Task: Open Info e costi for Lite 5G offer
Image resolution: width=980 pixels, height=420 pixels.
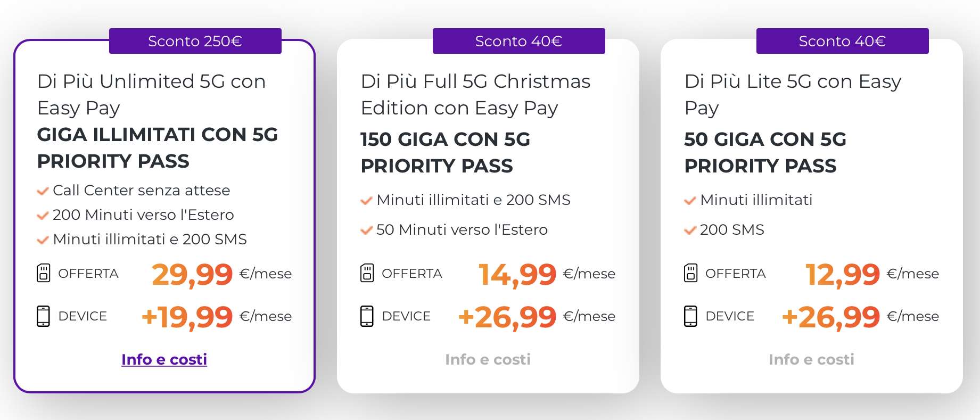Action: [x=811, y=359]
